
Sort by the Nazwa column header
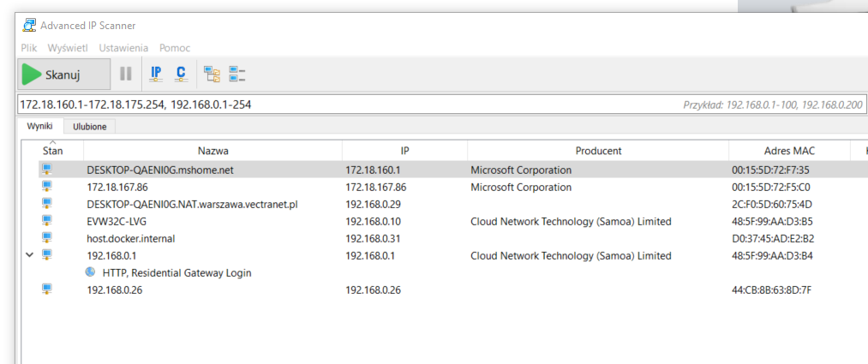click(x=213, y=151)
